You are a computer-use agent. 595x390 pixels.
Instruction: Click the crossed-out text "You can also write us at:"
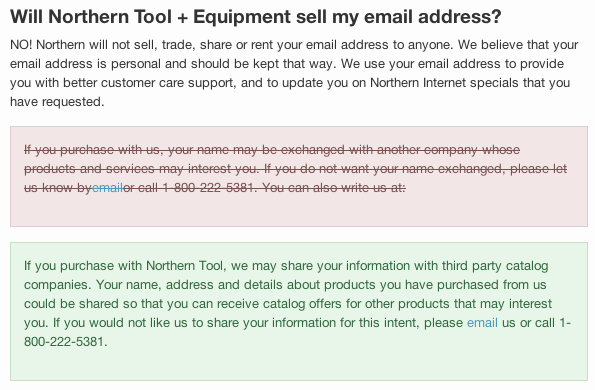tap(334, 187)
